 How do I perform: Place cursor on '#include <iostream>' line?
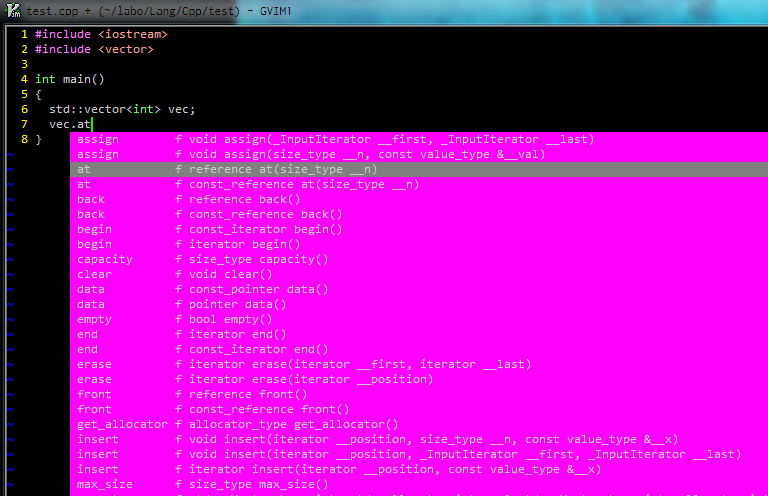click(101, 34)
